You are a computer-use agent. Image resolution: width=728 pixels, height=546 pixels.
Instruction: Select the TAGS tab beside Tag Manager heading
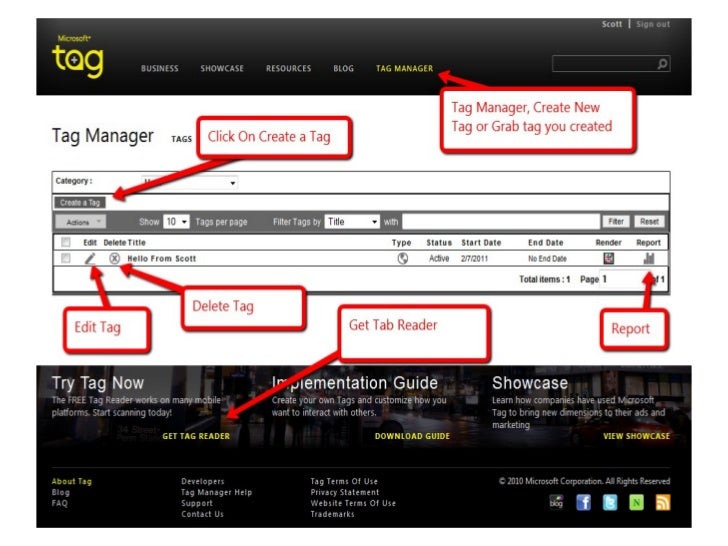(x=182, y=139)
